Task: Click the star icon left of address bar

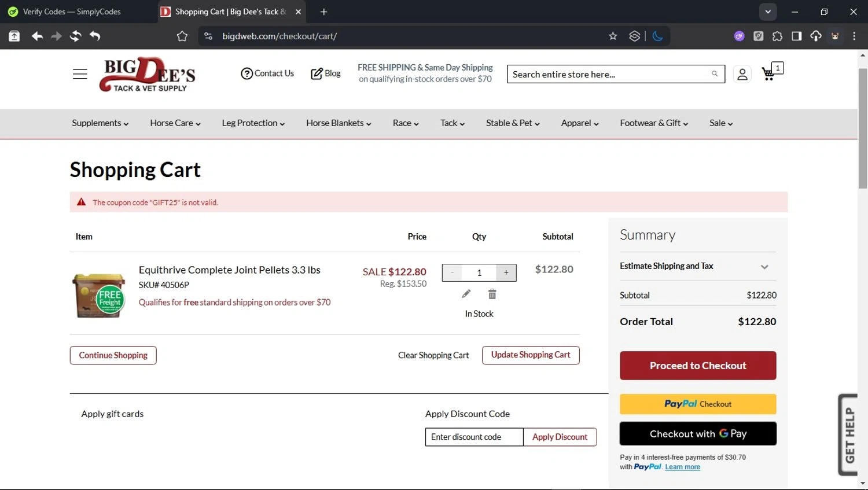Action: (x=182, y=36)
